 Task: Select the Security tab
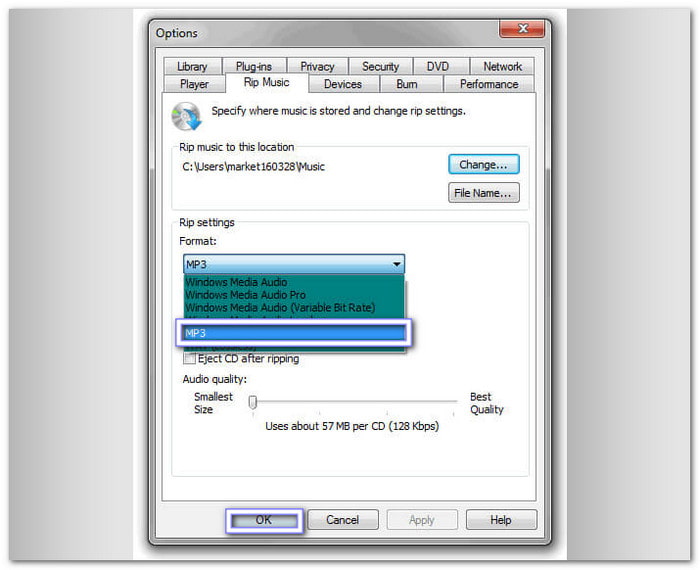tap(380, 67)
